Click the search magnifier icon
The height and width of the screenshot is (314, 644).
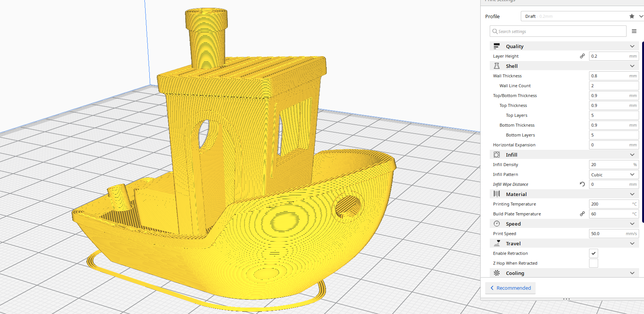495,31
